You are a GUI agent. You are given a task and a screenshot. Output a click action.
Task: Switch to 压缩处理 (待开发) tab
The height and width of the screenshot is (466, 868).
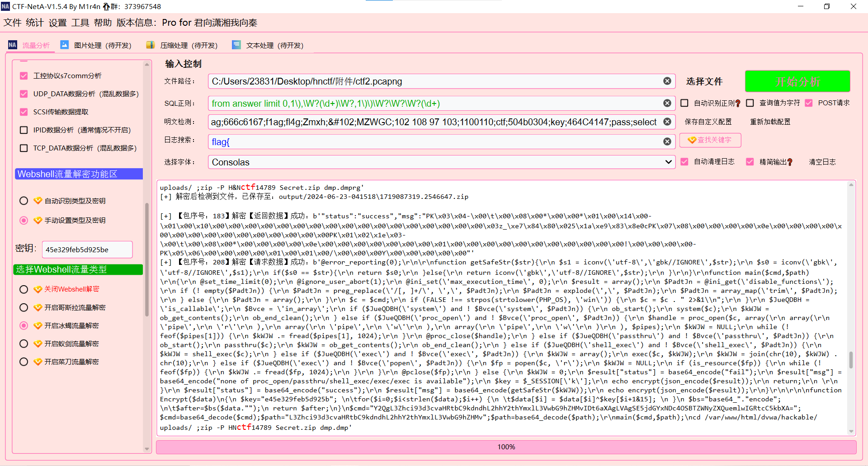182,45
